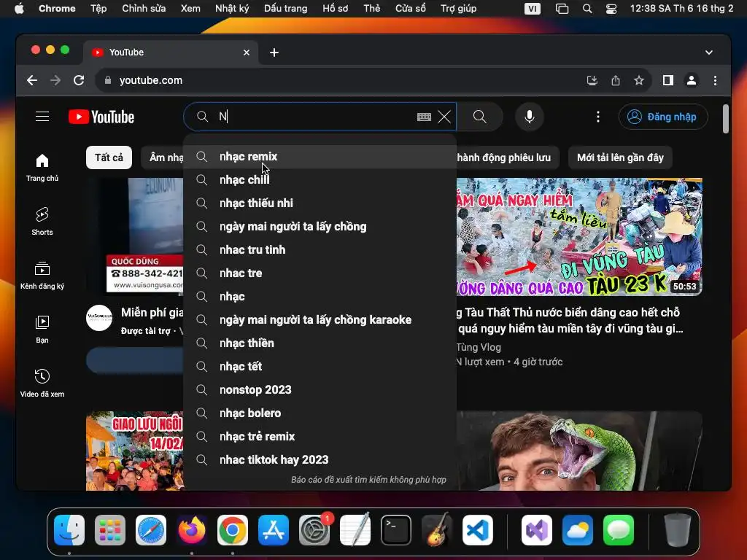Select suggestion ngày mai người ta lấy chồng karaoke
The width and height of the screenshot is (747, 560).
[x=320, y=320]
